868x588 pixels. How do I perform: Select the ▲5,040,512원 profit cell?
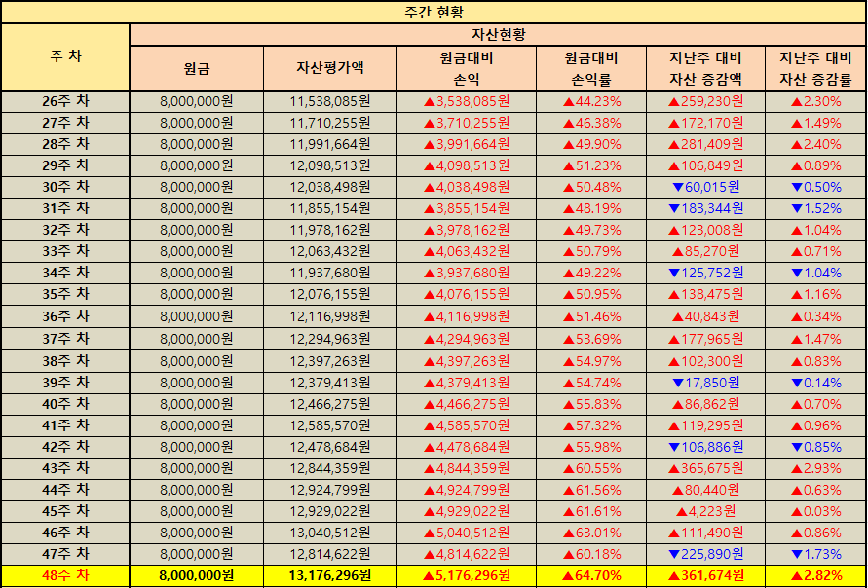467,533
